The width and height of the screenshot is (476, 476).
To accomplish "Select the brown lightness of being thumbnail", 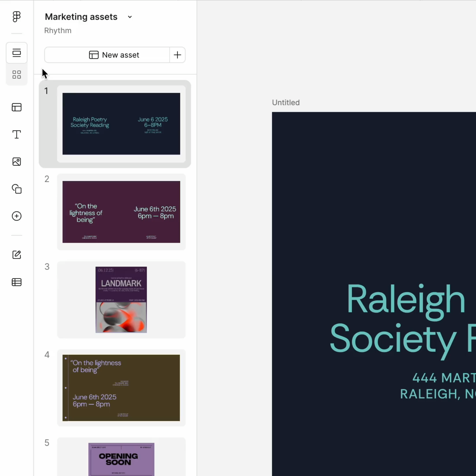I will click(x=121, y=388).
